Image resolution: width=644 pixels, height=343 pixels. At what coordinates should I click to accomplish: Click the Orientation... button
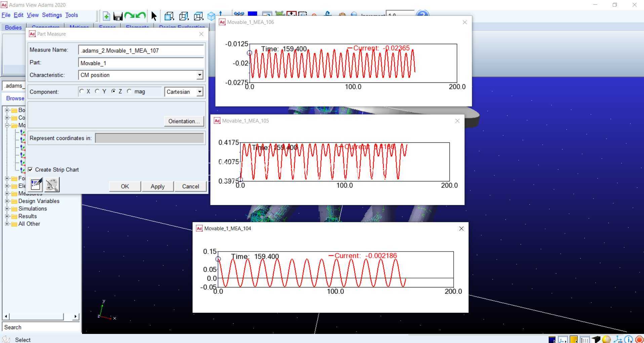click(184, 121)
